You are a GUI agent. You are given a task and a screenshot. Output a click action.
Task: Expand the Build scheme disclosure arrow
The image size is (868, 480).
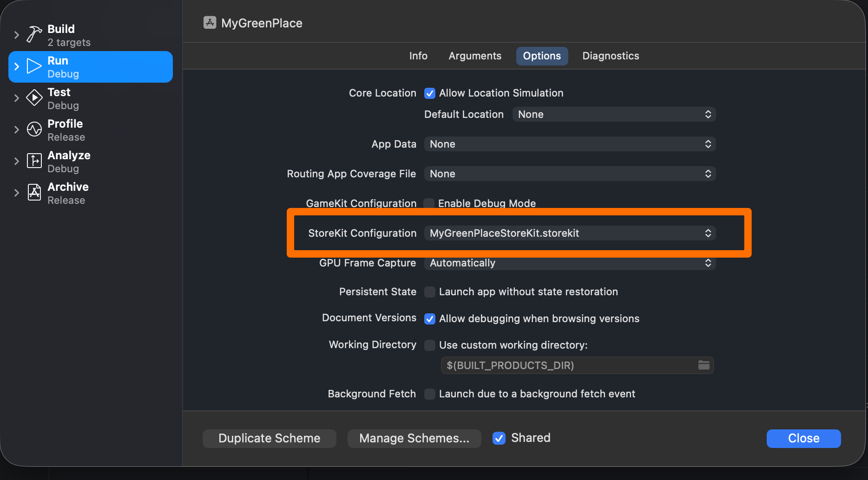pyautogui.click(x=17, y=34)
